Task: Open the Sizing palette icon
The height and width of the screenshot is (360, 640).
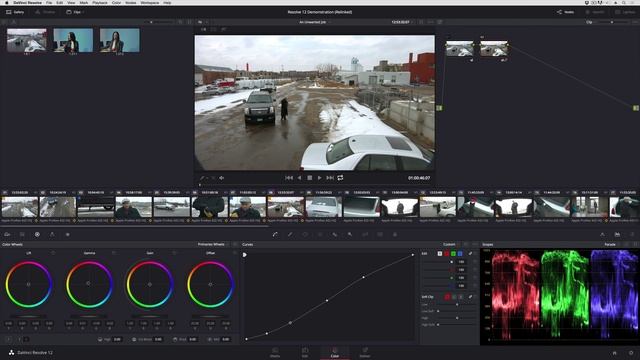Action: 365,235
